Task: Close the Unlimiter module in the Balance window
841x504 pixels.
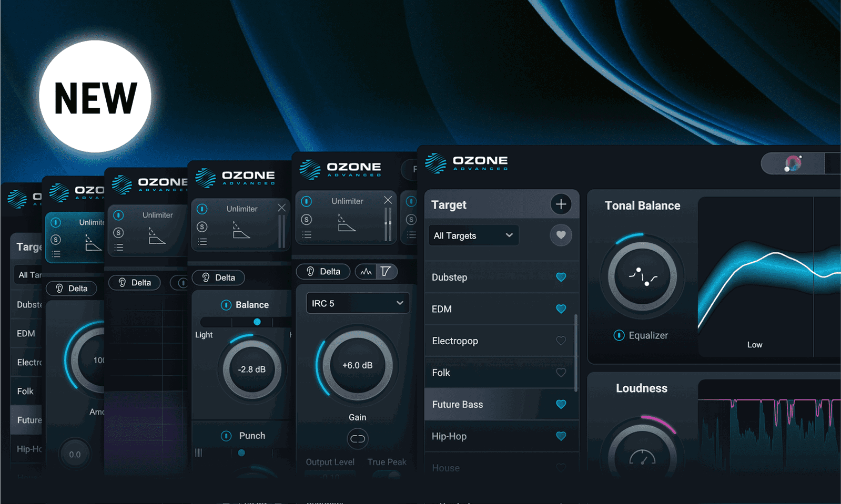Action: click(281, 208)
